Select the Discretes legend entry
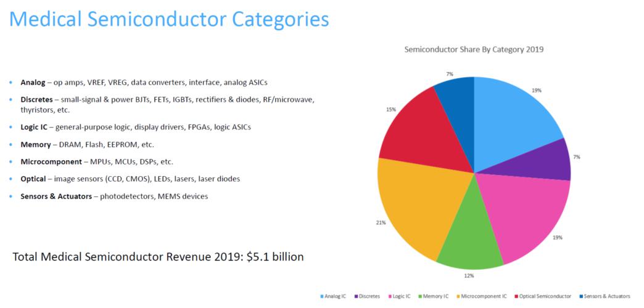This screenshot has height=308, width=644. [369, 296]
